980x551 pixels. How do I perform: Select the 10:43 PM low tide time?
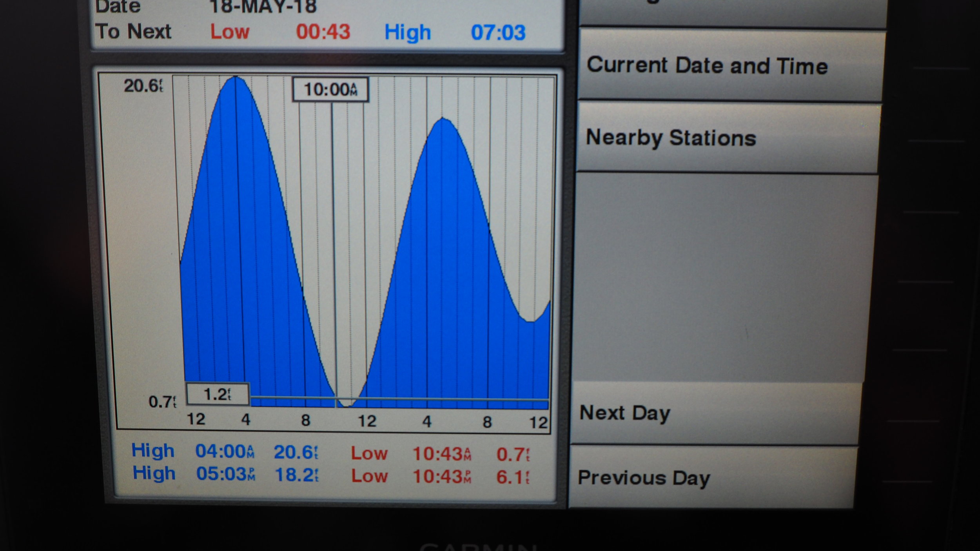pos(442,477)
